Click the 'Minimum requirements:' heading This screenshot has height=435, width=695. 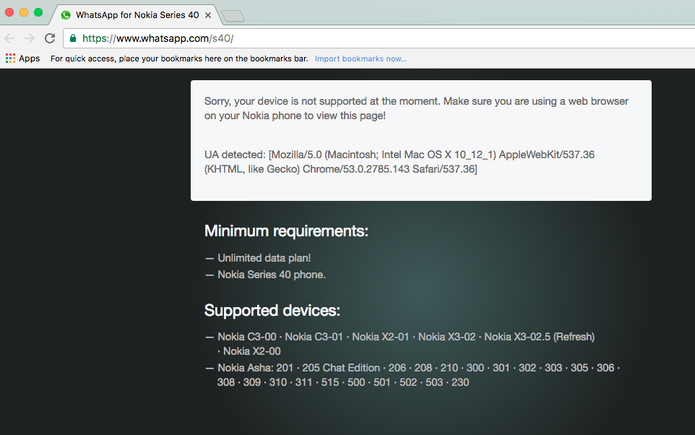pos(286,231)
